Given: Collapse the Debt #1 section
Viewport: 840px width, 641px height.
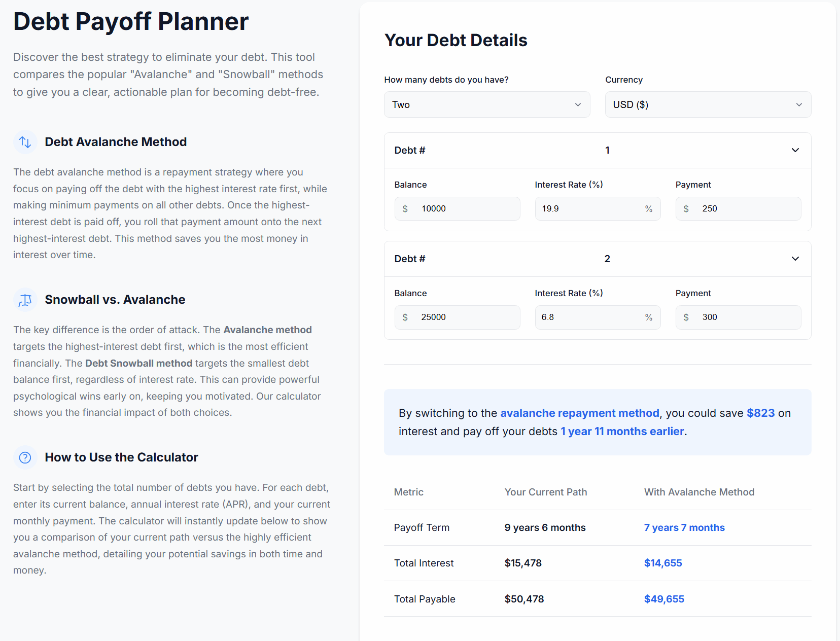Looking at the screenshot, I should click(x=795, y=150).
